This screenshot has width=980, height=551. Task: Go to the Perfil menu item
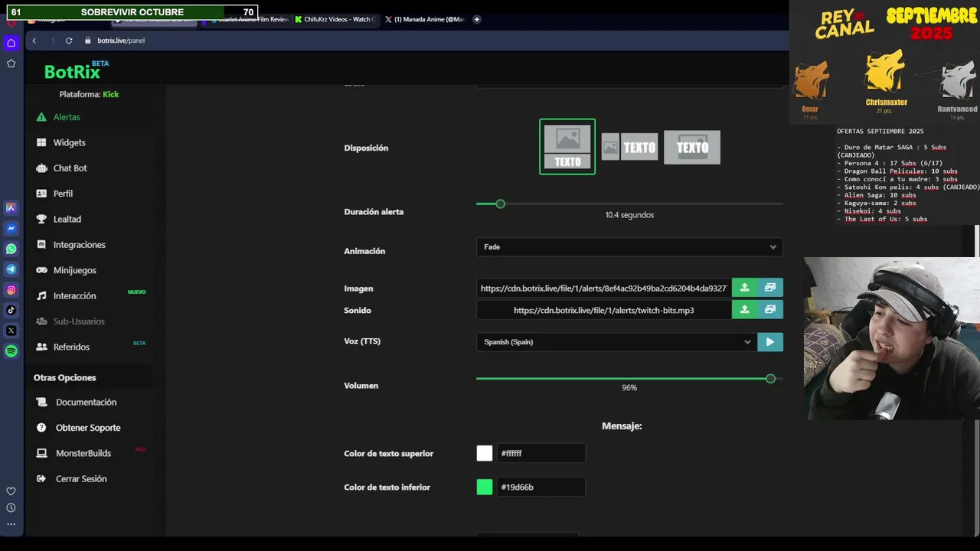pos(63,194)
